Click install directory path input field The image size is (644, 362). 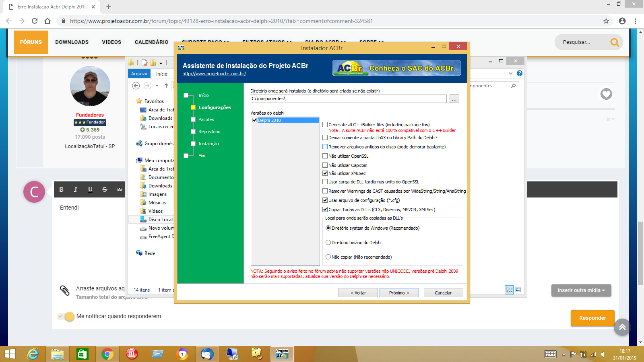(x=349, y=99)
